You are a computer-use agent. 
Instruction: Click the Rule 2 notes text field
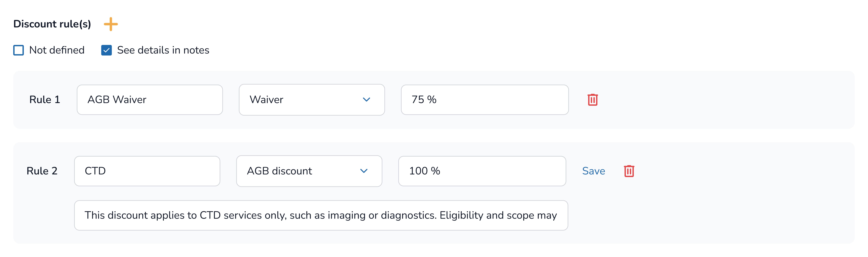(x=321, y=216)
